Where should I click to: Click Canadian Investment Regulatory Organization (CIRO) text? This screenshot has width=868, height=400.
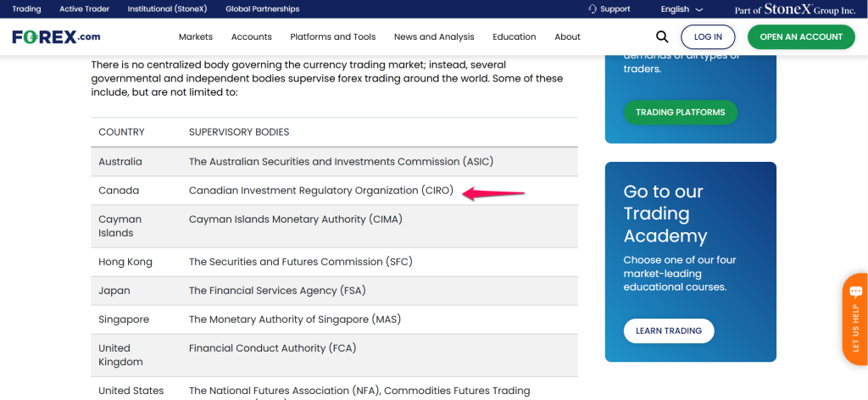click(x=321, y=191)
